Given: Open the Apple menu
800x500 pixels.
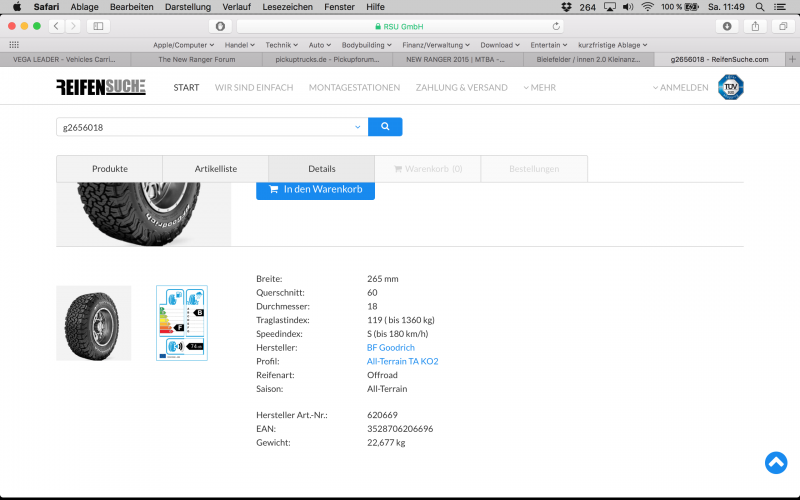Looking at the screenshot, I should coord(16,7).
